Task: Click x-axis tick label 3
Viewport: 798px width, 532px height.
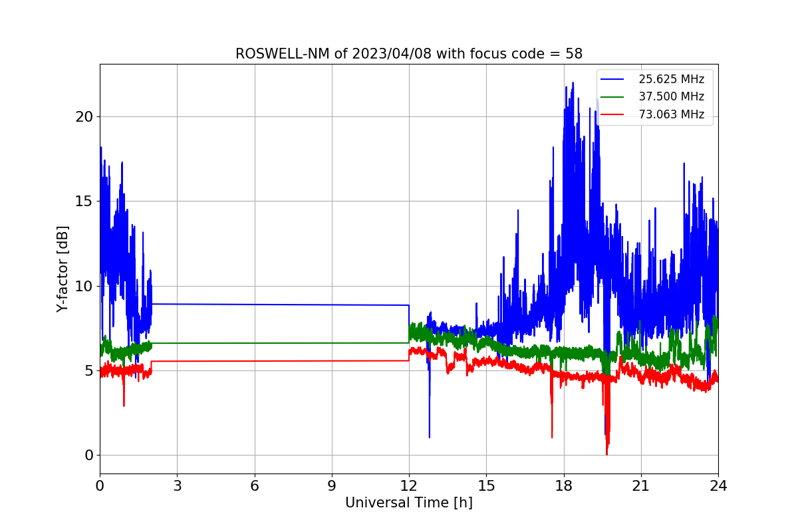Action: [x=177, y=486]
